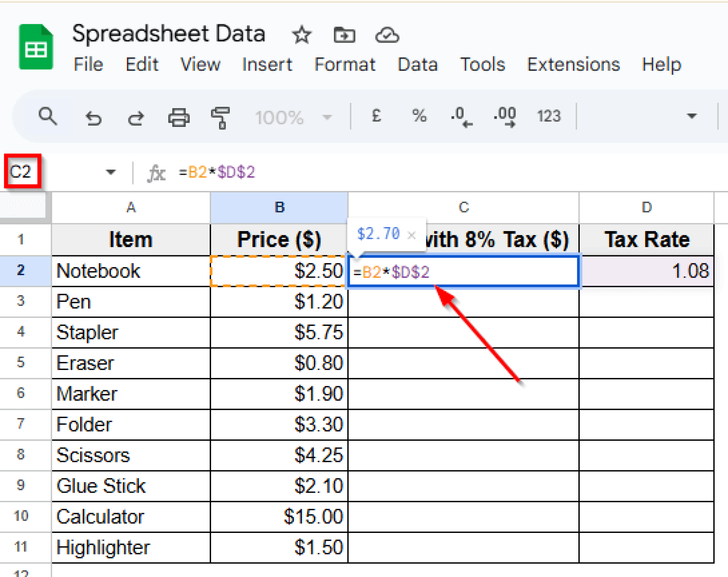Format selection as currency
728x577 pixels.
[377, 116]
